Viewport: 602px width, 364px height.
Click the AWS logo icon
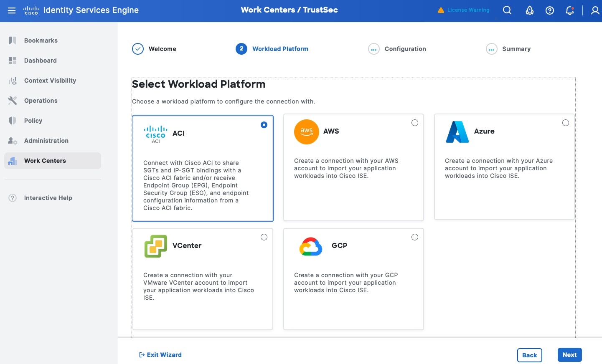coord(306,132)
